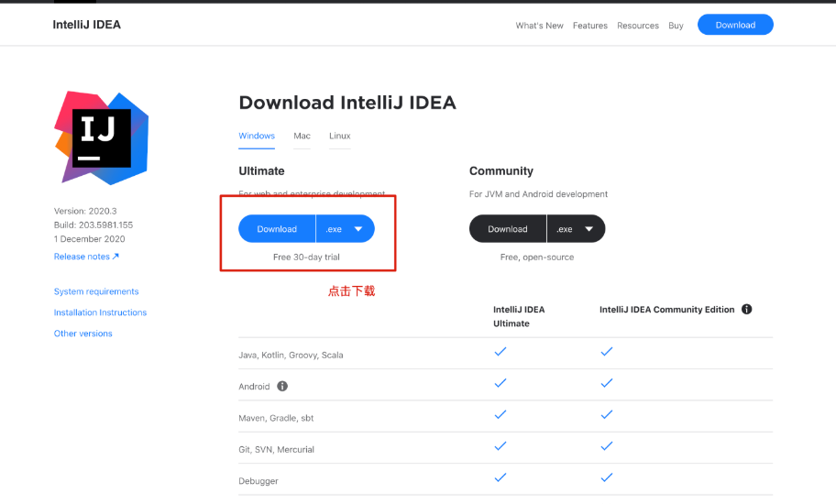The height and width of the screenshot is (504, 836).
Task: Download the Ultimate edition
Action: click(x=277, y=228)
